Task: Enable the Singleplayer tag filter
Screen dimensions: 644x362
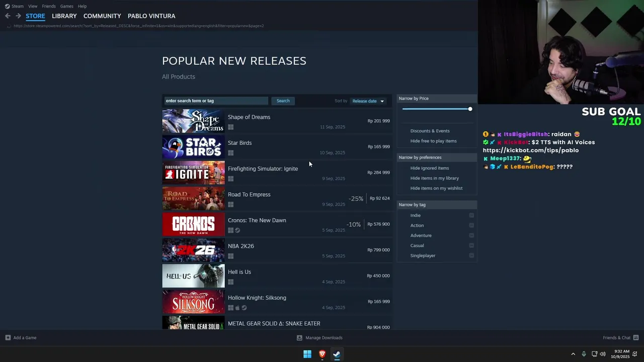Action: point(423,255)
